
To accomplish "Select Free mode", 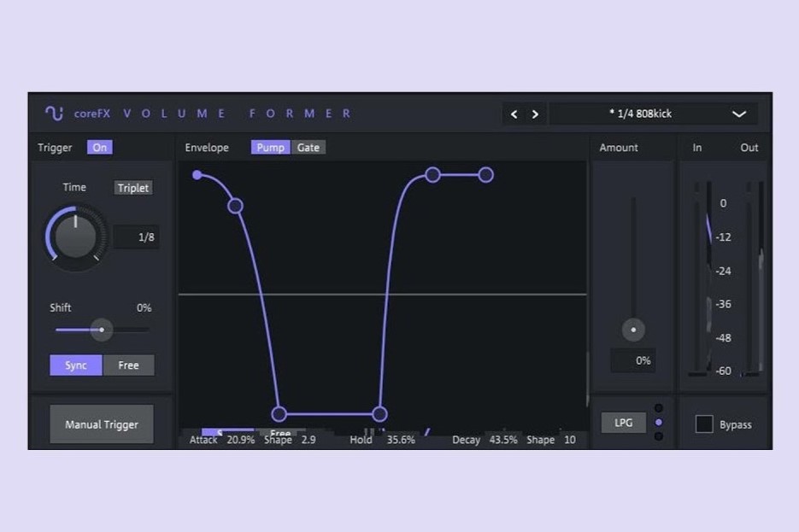I will click(x=128, y=365).
